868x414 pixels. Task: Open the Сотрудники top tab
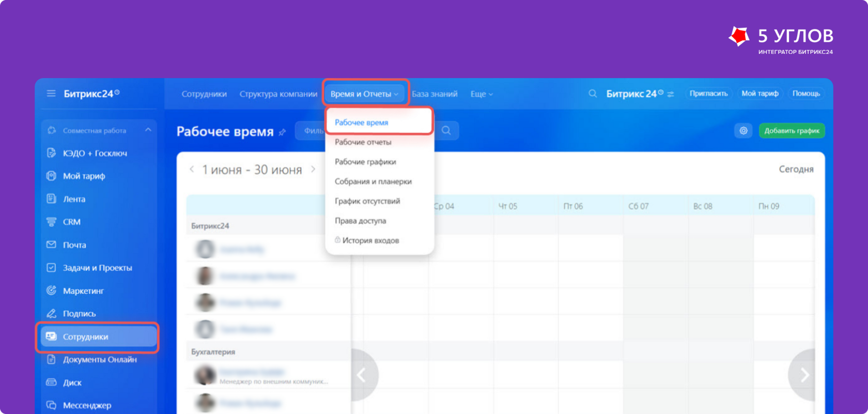[x=204, y=94]
